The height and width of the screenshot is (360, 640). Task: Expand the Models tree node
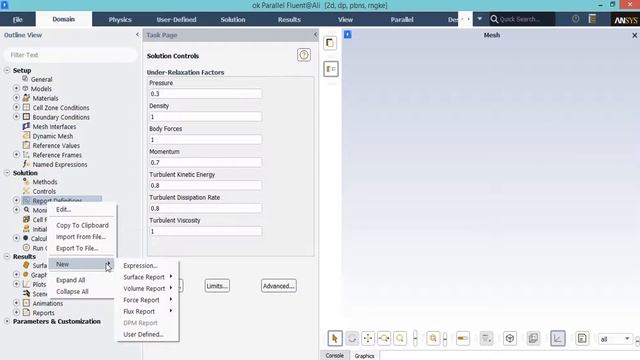(x=16, y=88)
